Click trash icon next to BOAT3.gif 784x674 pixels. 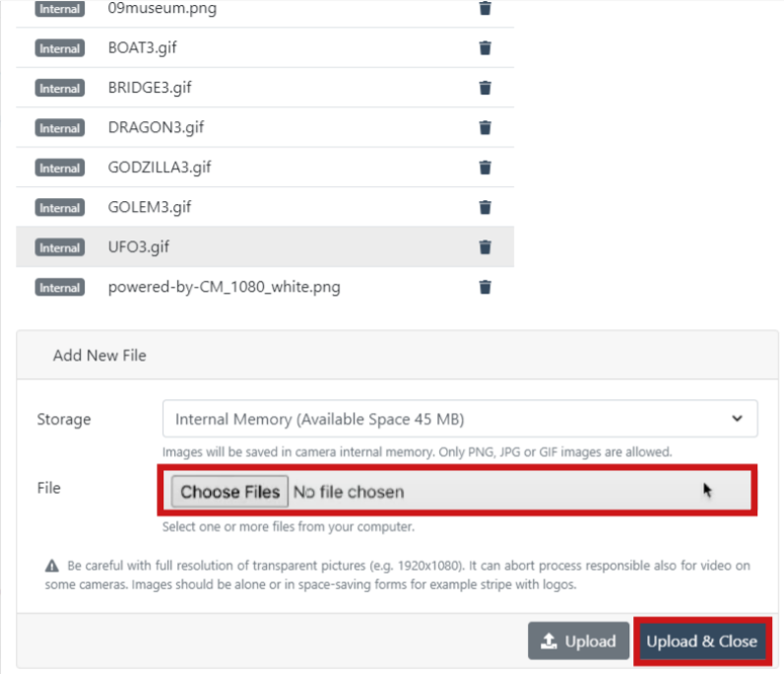coord(485,48)
